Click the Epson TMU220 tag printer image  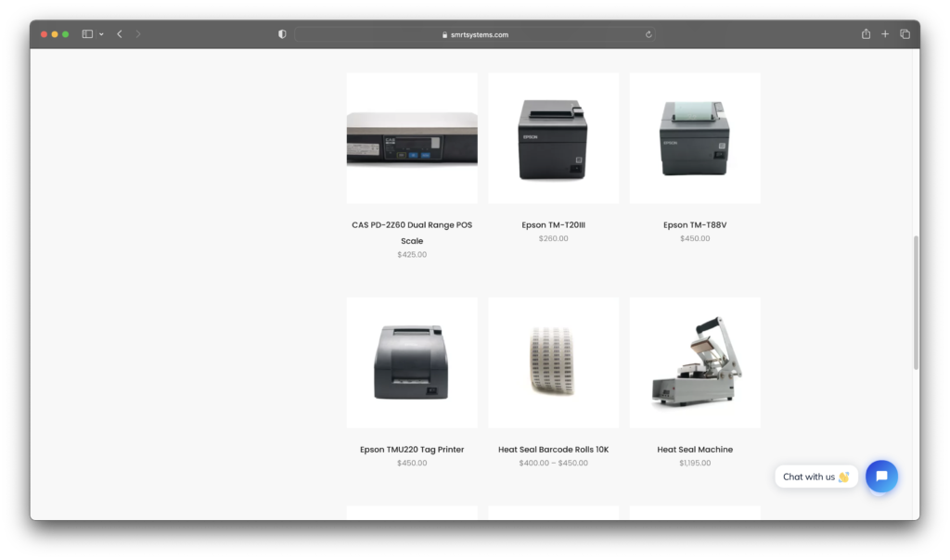[x=412, y=363]
